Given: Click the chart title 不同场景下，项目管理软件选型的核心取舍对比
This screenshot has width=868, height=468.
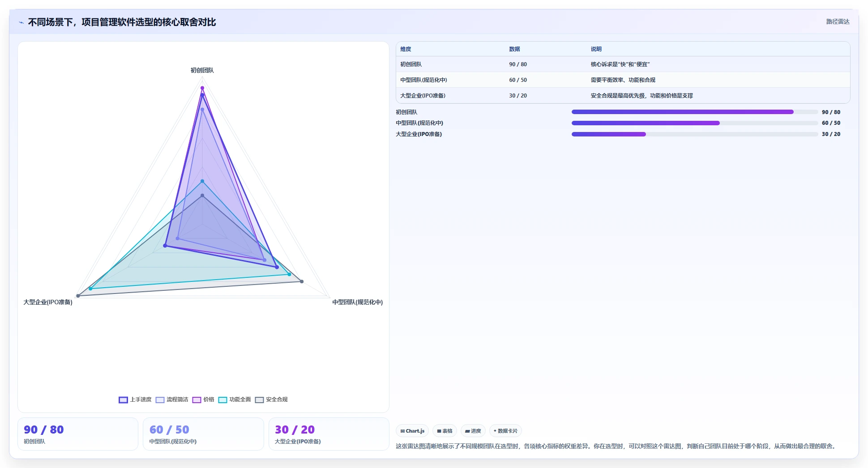Looking at the screenshot, I should click(122, 22).
